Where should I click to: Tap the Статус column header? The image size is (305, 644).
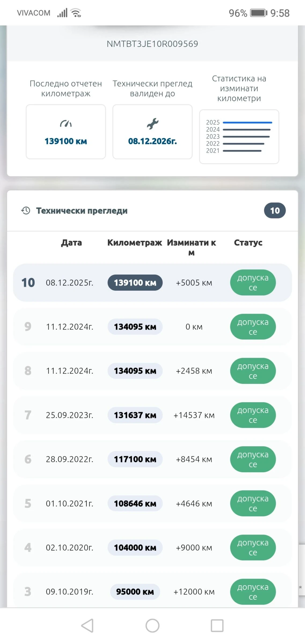(x=248, y=243)
